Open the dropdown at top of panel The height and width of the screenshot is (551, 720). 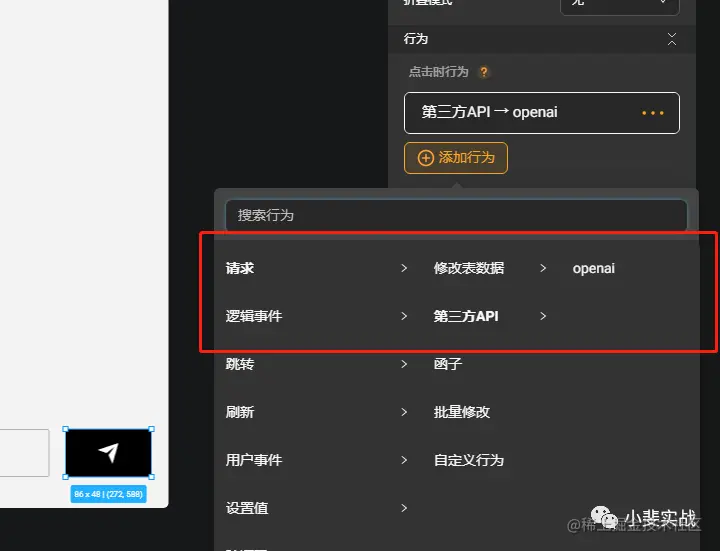(x=619, y=6)
